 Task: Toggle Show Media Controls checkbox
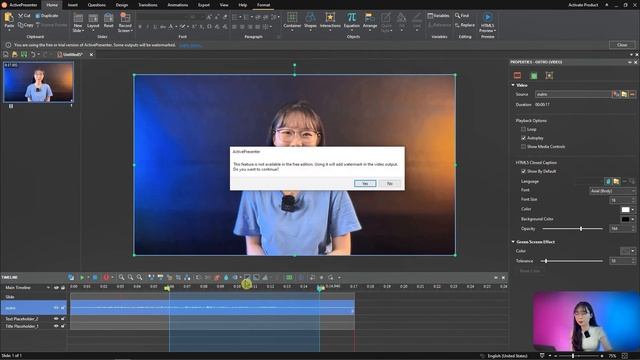point(523,147)
